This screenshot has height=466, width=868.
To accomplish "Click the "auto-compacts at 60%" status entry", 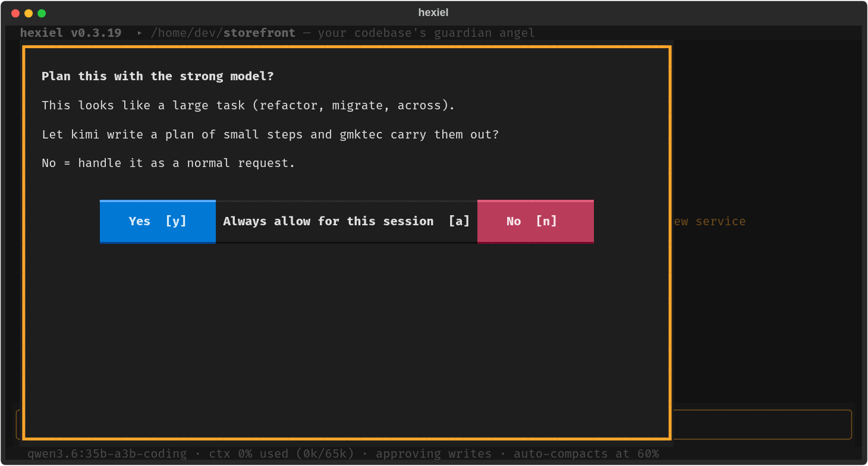I will (x=586, y=454).
